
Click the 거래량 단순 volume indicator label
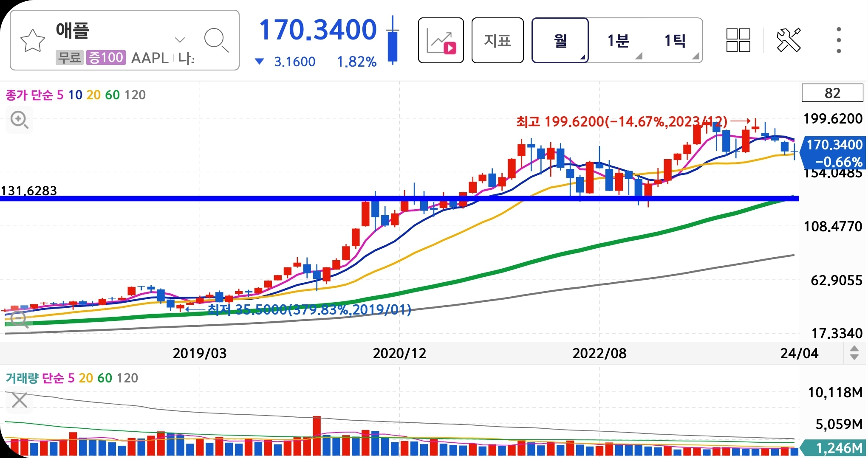tap(35, 378)
